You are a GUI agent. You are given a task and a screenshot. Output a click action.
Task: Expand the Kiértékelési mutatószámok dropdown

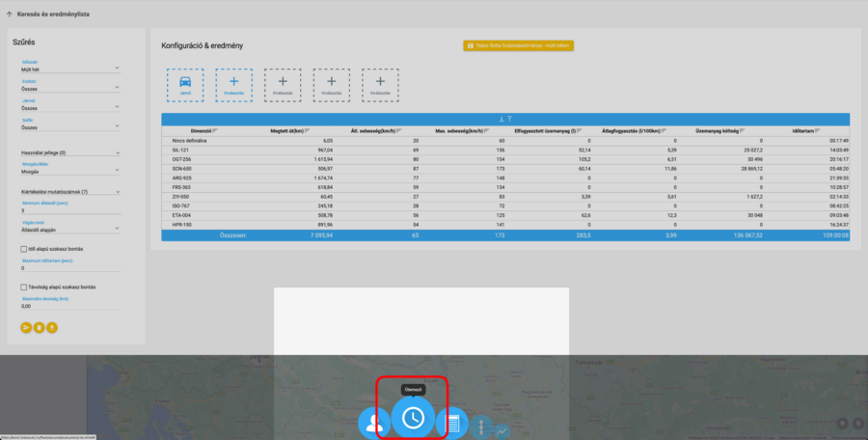pyautogui.click(x=69, y=191)
